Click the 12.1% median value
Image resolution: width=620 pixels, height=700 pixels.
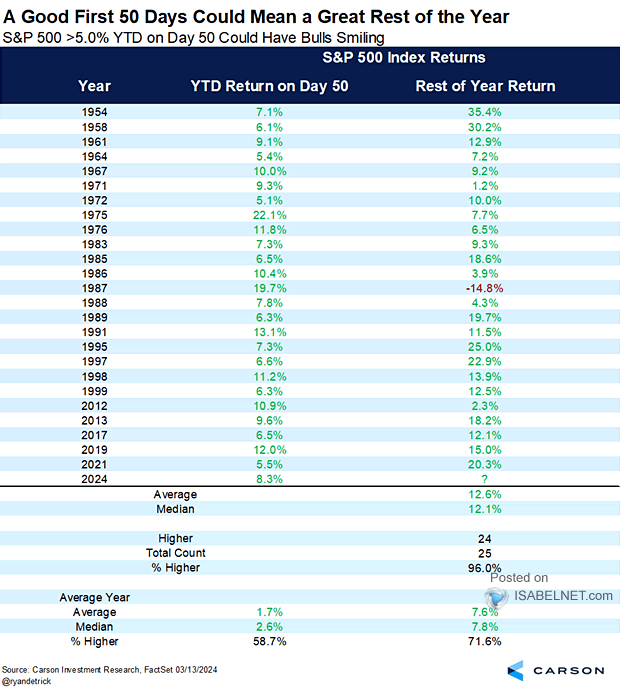click(484, 509)
